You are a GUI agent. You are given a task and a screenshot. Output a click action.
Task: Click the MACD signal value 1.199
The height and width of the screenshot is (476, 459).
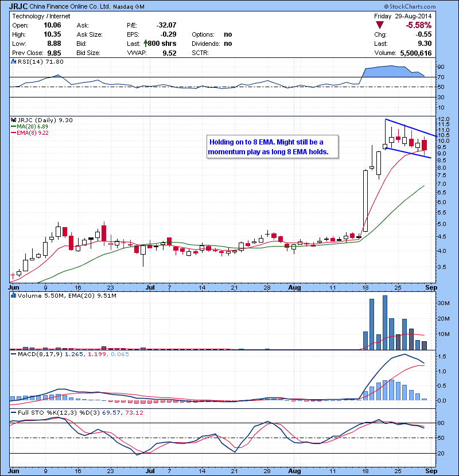[x=97, y=354]
